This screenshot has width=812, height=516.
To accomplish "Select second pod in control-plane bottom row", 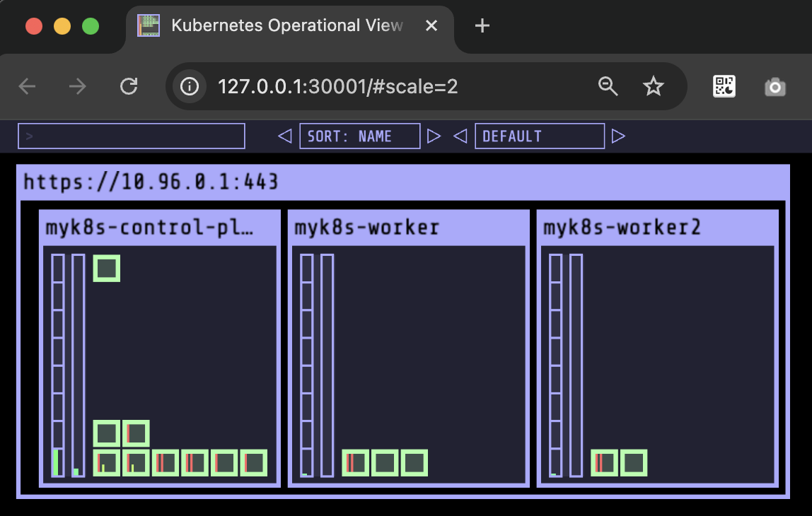I will [x=137, y=463].
